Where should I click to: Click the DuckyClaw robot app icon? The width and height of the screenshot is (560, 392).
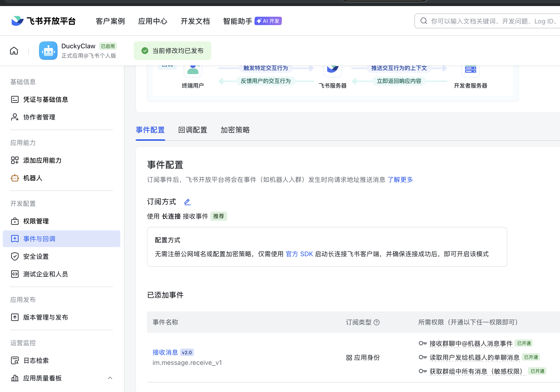click(x=48, y=51)
